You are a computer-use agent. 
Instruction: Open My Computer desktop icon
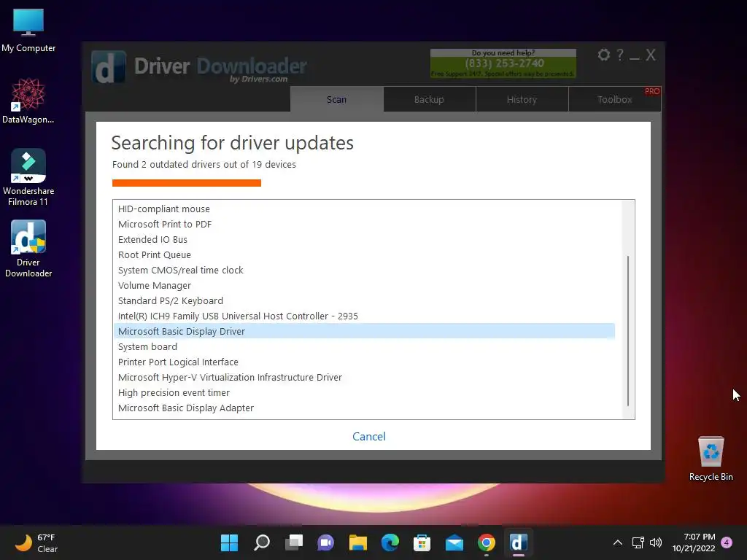click(x=28, y=31)
